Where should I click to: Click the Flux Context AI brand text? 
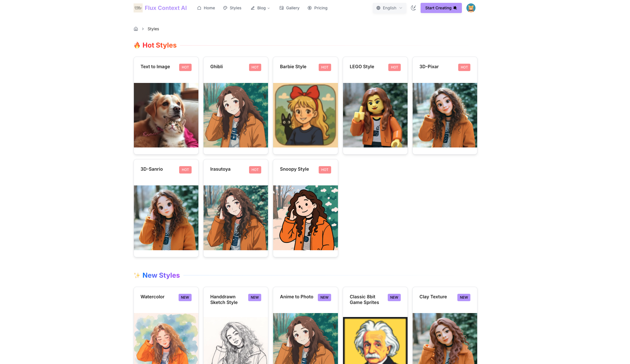tap(166, 8)
